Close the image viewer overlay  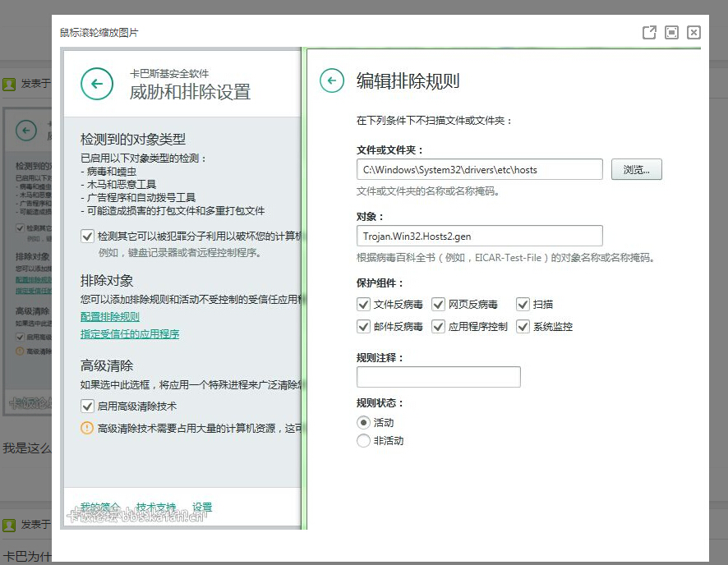pos(693,33)
